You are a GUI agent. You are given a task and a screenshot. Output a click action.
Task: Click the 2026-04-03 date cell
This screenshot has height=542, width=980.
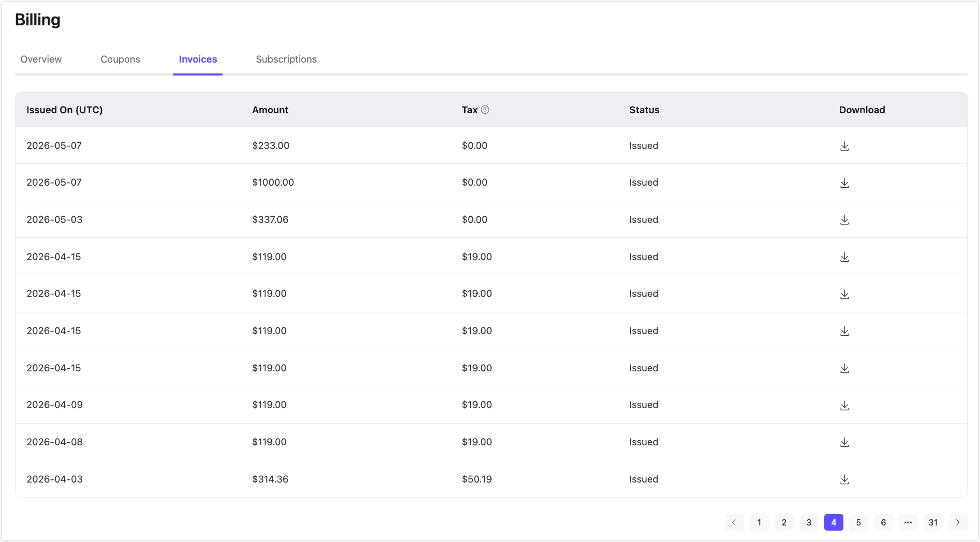click(54, 479)
